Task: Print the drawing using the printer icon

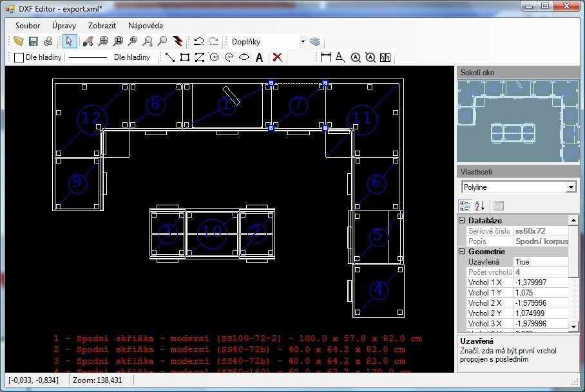Action: point(48,41)
